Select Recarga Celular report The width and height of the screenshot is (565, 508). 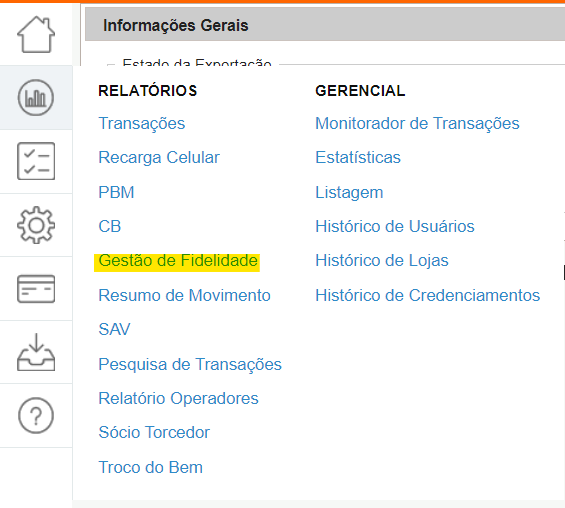pos(159,157)
